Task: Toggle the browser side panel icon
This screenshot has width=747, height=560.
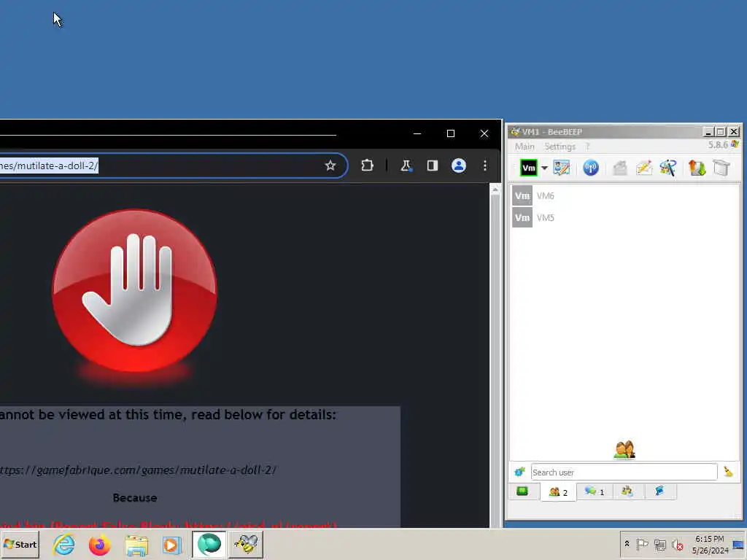Action: pyautogui.click(x=432, y=166)
